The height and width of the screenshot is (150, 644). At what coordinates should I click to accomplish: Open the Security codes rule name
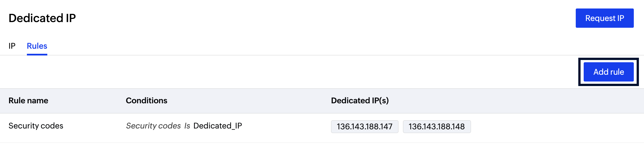click(36, 126)
